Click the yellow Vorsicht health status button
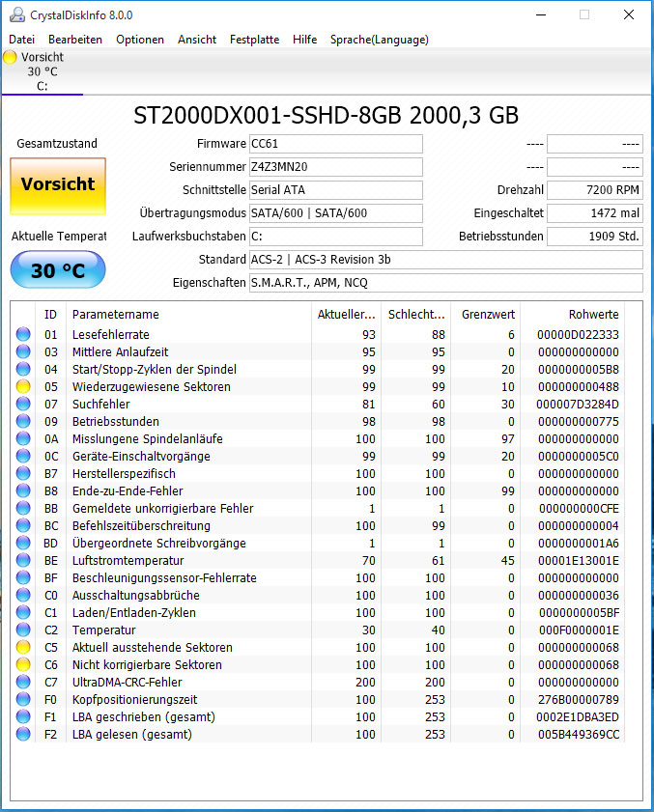Screen dimensions: 654x812 pyautogui.click(x=58, y=186)
